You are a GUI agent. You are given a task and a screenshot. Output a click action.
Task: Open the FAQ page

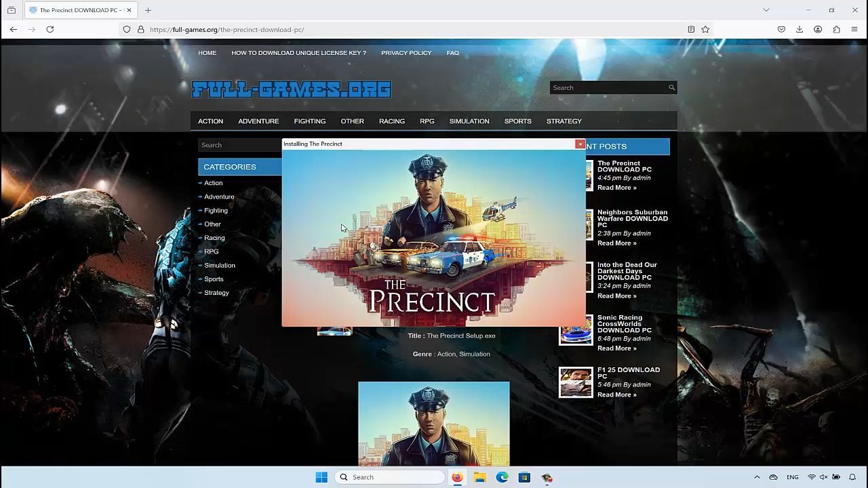click(453, 53)
